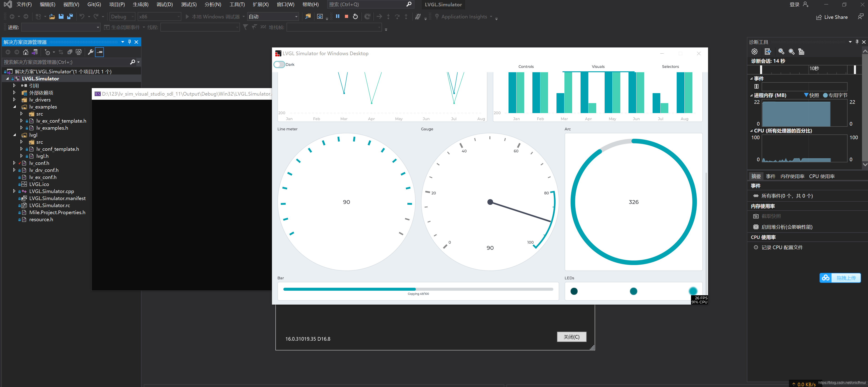Click the 搜索 (Ctrl+Q) search box
The height and width of the screenshot is (387, 868).
[367, 4]
